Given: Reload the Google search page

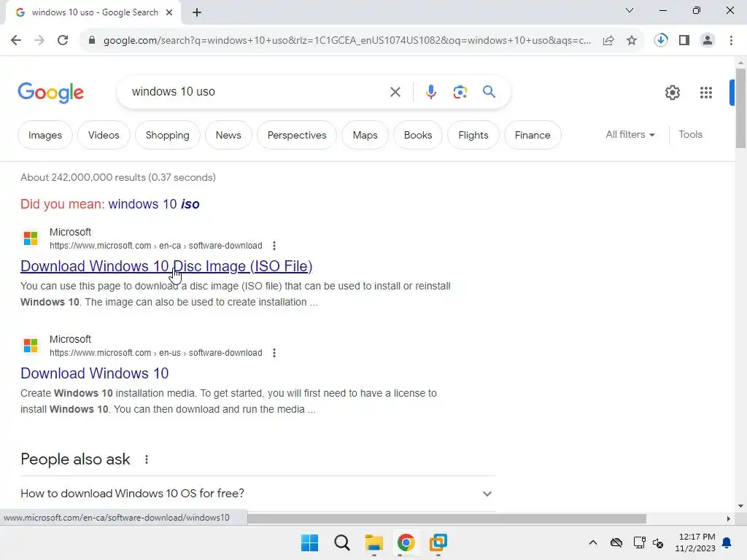Looking at the screenshot, I should point(63,41).
